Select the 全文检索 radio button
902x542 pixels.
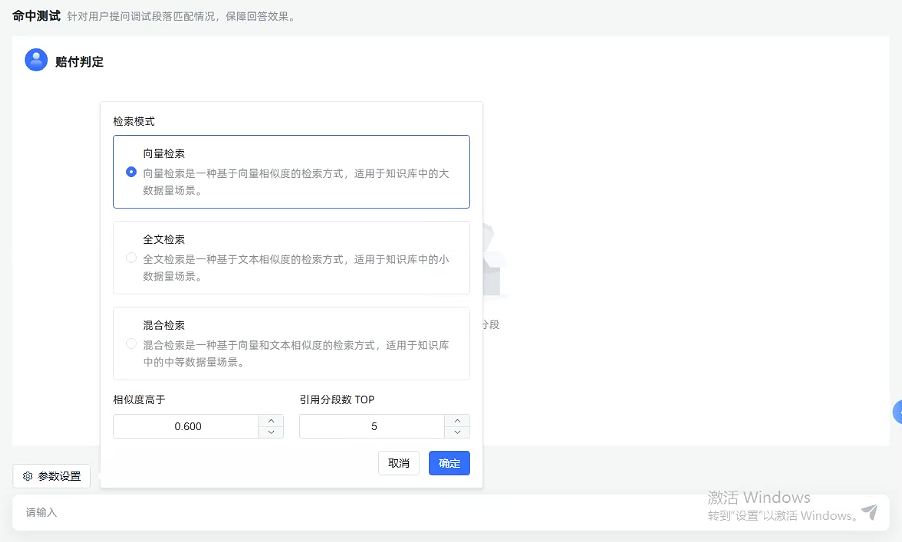click(131, 258)
